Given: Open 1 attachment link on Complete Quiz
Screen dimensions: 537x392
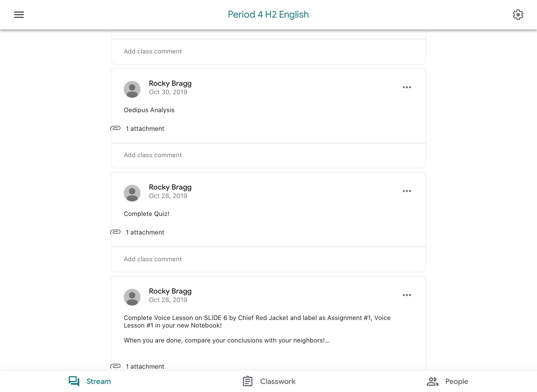Looking at the screenshot, I should (x=145, y=232).
